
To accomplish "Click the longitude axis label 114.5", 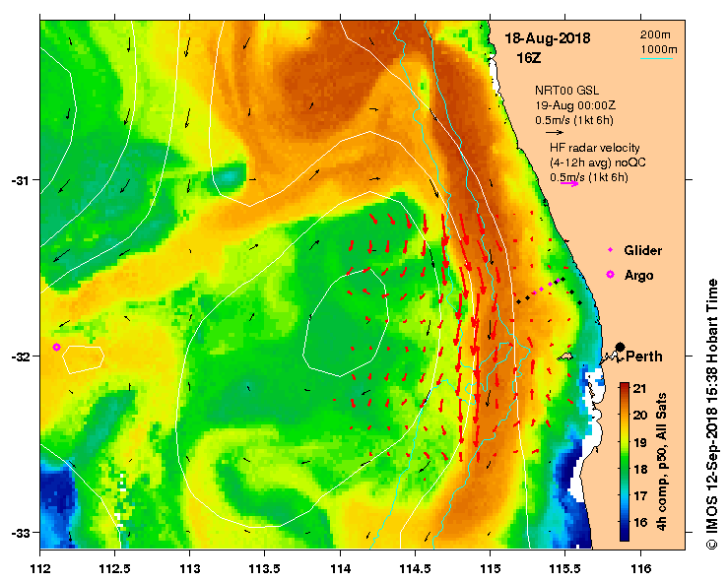I will [415, 568].
